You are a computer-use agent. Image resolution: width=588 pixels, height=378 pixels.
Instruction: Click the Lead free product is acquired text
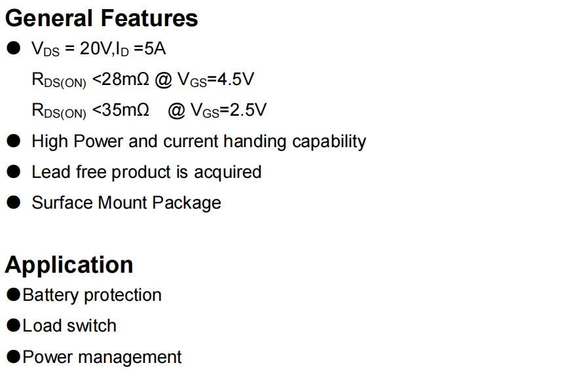pos(146,172)
